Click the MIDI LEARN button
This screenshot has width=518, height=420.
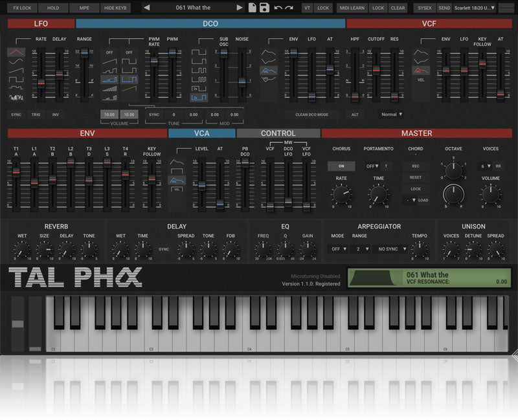352,8
